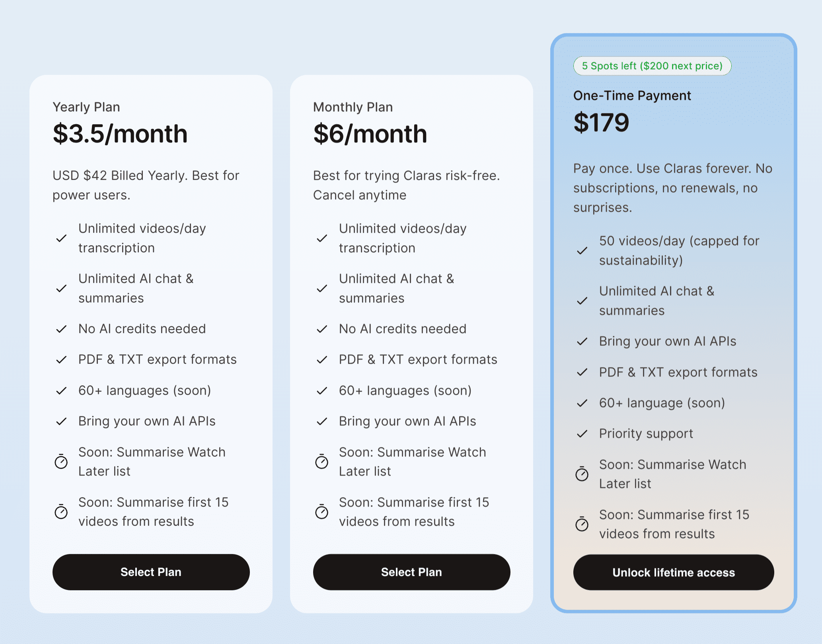Image resolution: width=822 pixels, height=644 pixels.
Task: Click the stopwatch icon beside One-Time Watch Later list
Action: click(x=582, y=474)
